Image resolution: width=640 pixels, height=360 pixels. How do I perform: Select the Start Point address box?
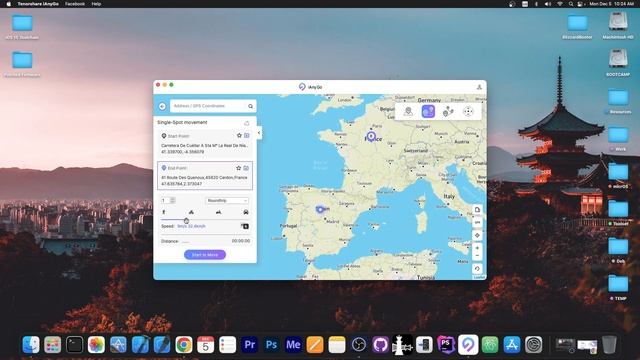[x=205, y=144]
